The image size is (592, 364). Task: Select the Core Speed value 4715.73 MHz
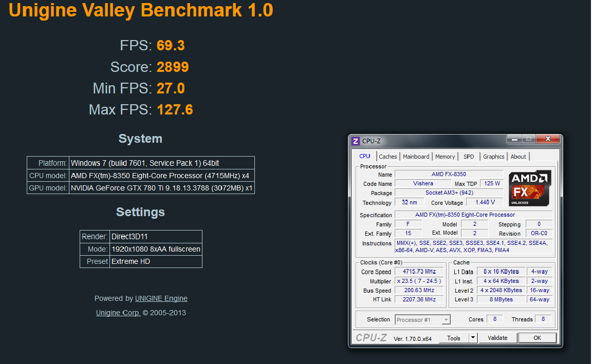[419, 272]
